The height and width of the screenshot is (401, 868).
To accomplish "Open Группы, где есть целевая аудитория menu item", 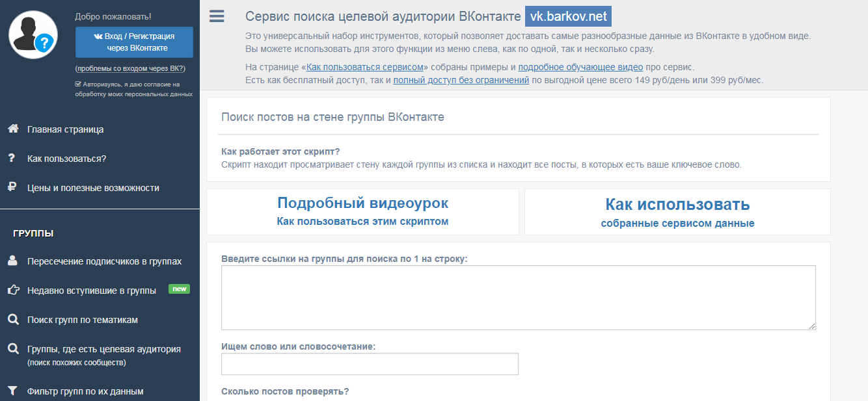I will pyautogui.click(x=104, y=349).
